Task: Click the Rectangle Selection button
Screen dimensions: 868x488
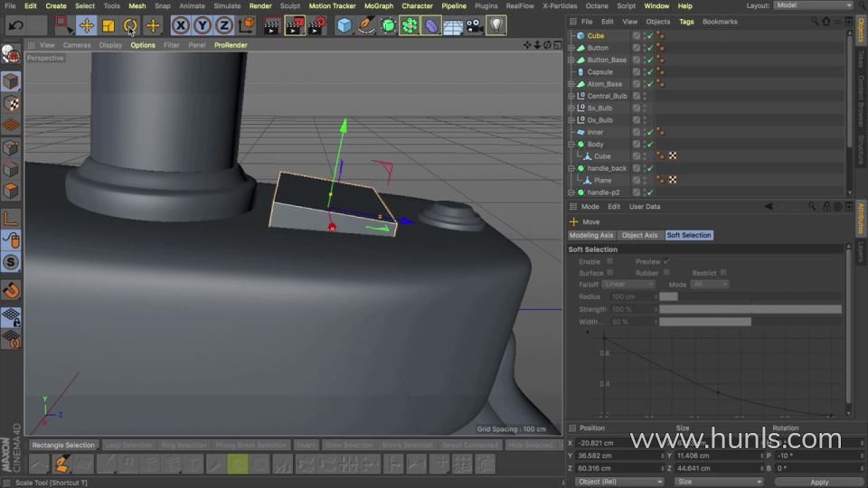Action: pyautogui.click(x=63, y=445)
